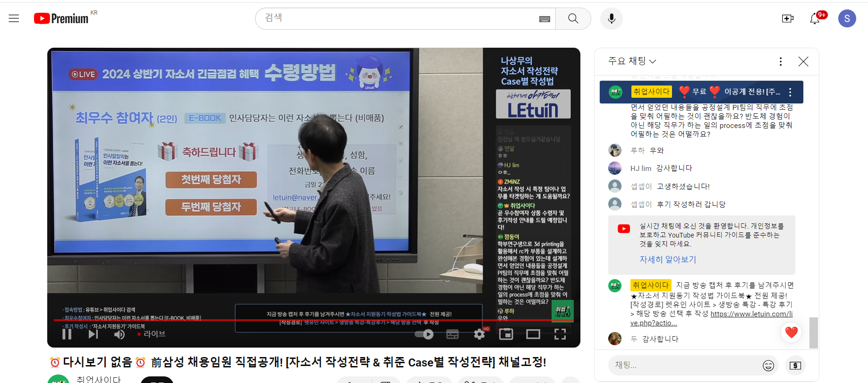Click the 취업사이다 channel name below video

click(98, 379)
